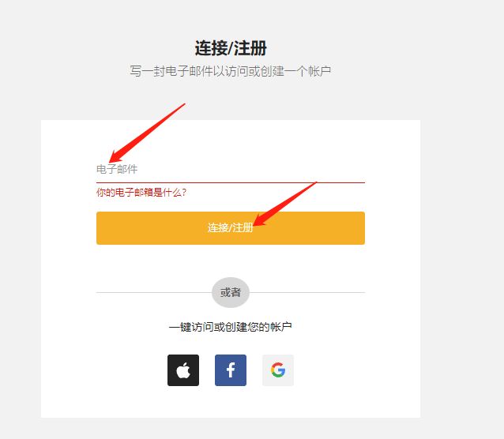Click the text 一键访问或创建您的帐户
504x439 pixels.
[231, 327]
